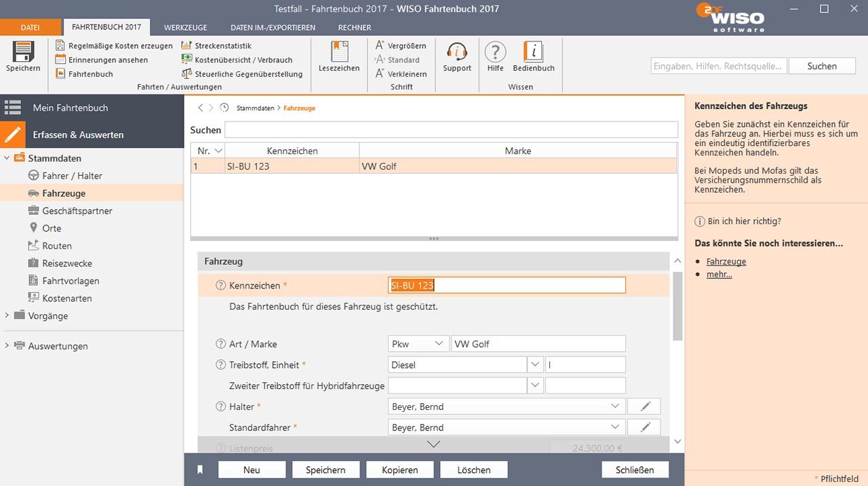Click the Suchen filter field above table
Screen dimensions: 868x486
[x=451, y=130]
